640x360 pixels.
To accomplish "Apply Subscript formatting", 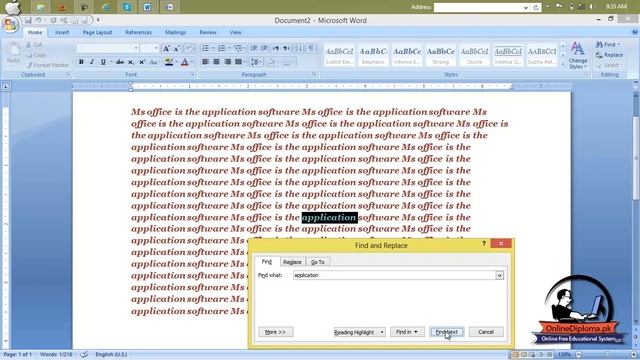I will tap(131, 62).
